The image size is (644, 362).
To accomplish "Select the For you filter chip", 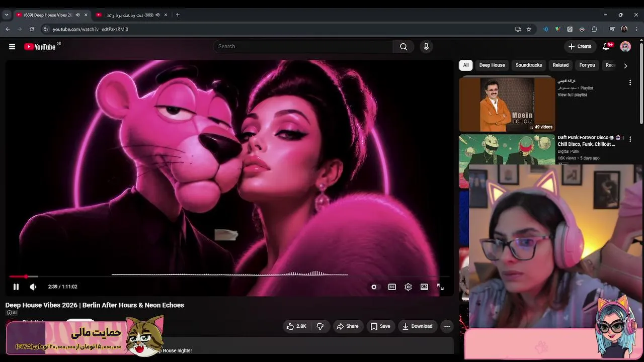I will coord(587,65).
